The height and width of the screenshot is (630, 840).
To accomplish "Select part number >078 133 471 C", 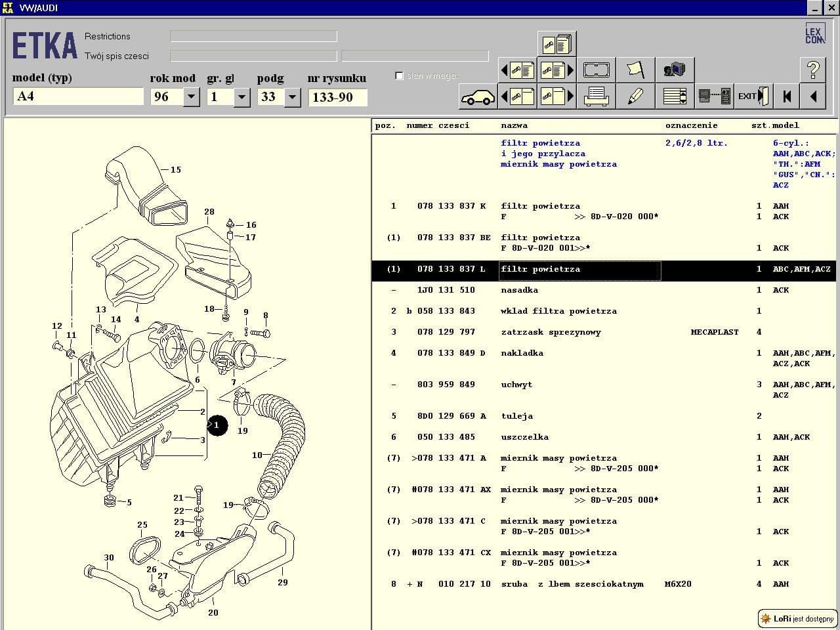I will click(449, 521).
